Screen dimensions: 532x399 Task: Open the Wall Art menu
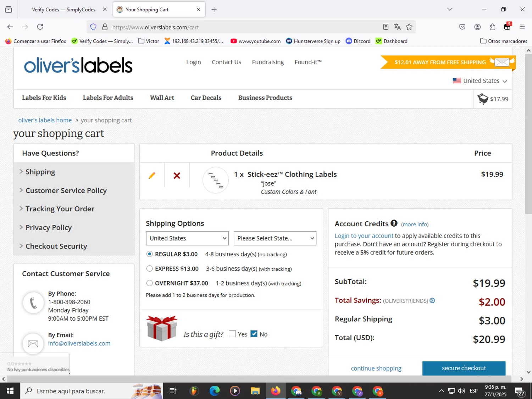tap(162, 98)
